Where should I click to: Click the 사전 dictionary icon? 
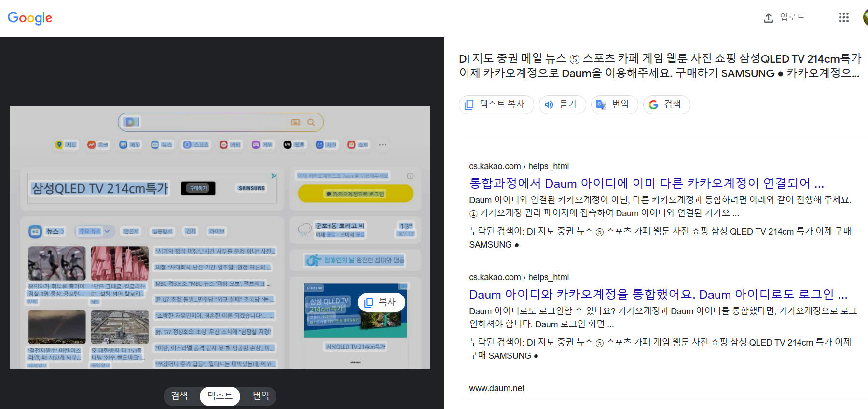(319, 144)
